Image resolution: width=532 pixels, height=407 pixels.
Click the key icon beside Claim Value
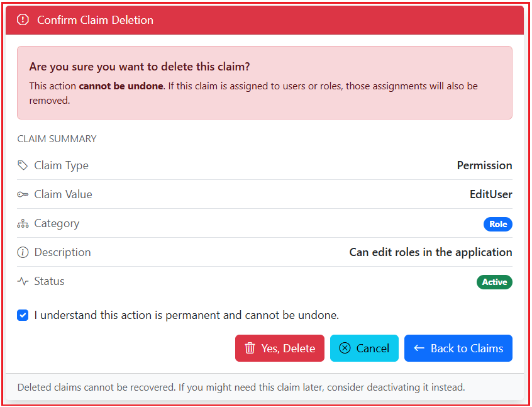[x=22, y=194]
